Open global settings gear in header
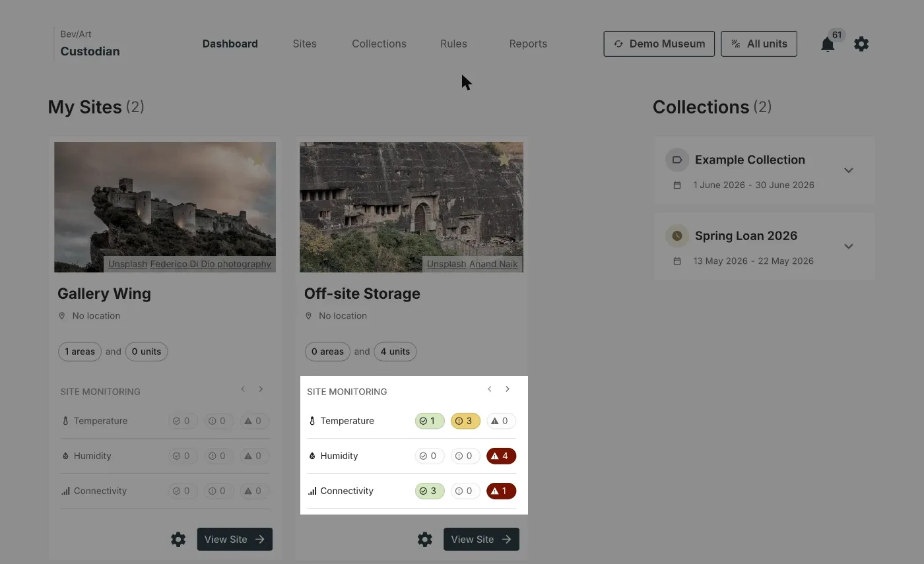The height and width of the screenshot is (564, 924). point(861,44)
